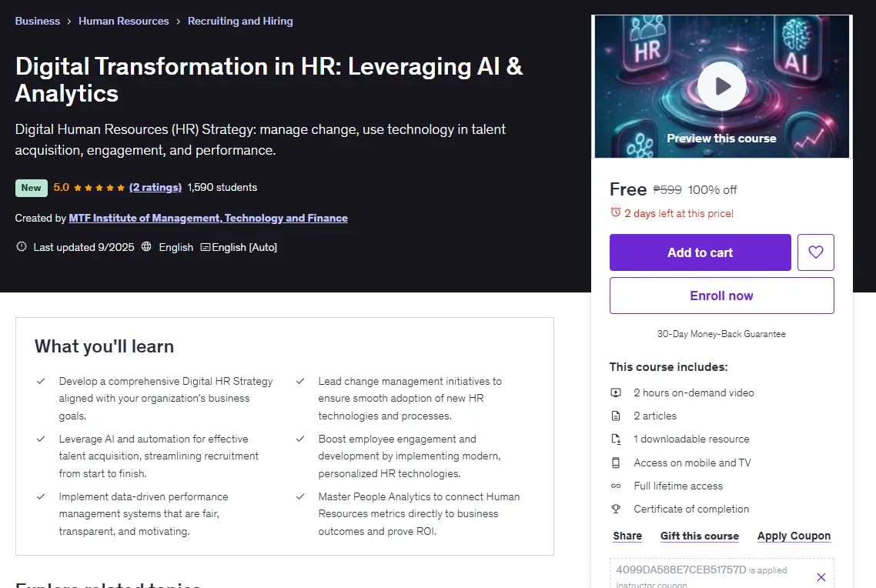Click the Preview this course caption

(721, 138)
